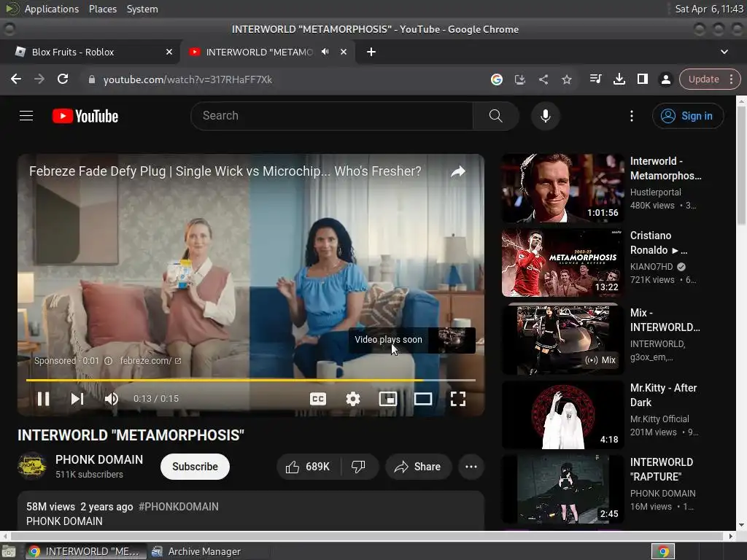This screenshot has width=747, height=560.
Task: Click Video plays soon overlay
Action: coord(412,340)
